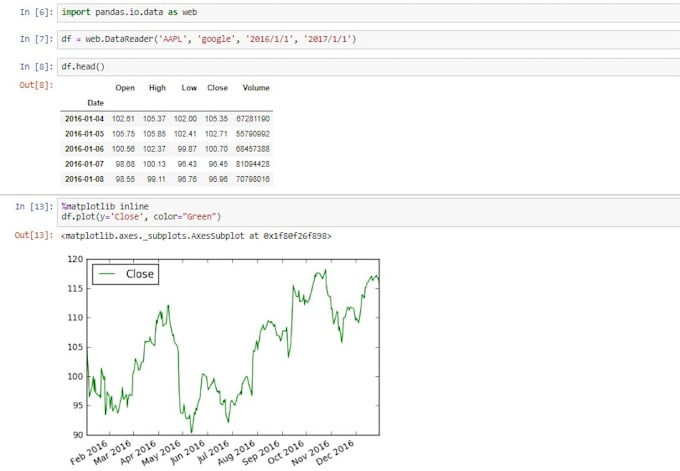The width and height of the screenshot is (680, 471).
Task: Click the High value 100.13
Action: click(x=154, y=164)
